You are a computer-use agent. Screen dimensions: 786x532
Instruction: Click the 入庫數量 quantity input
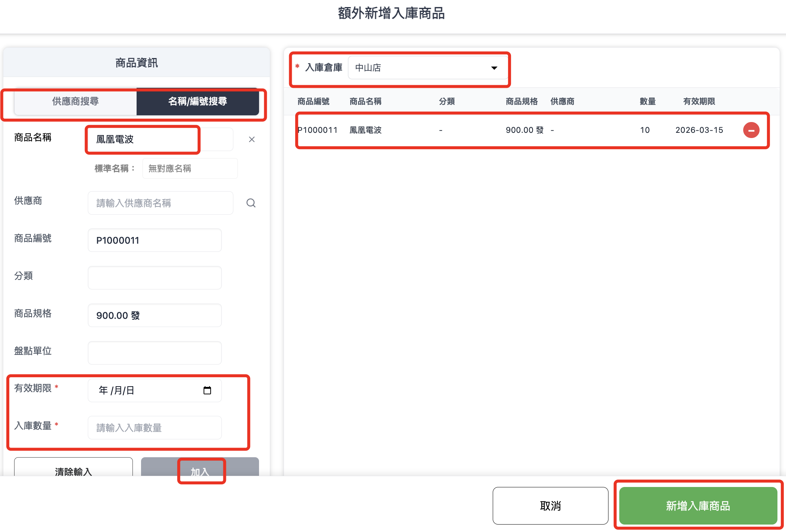154,428
